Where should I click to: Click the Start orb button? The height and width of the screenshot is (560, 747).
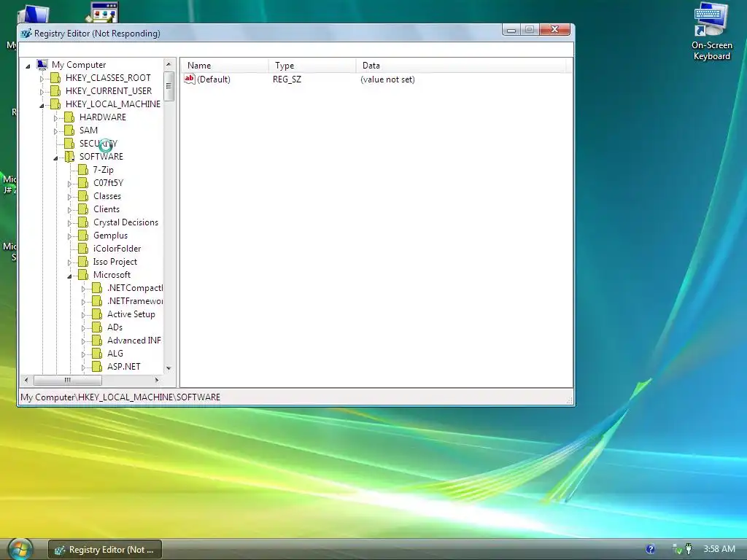[x=20, y=549]
